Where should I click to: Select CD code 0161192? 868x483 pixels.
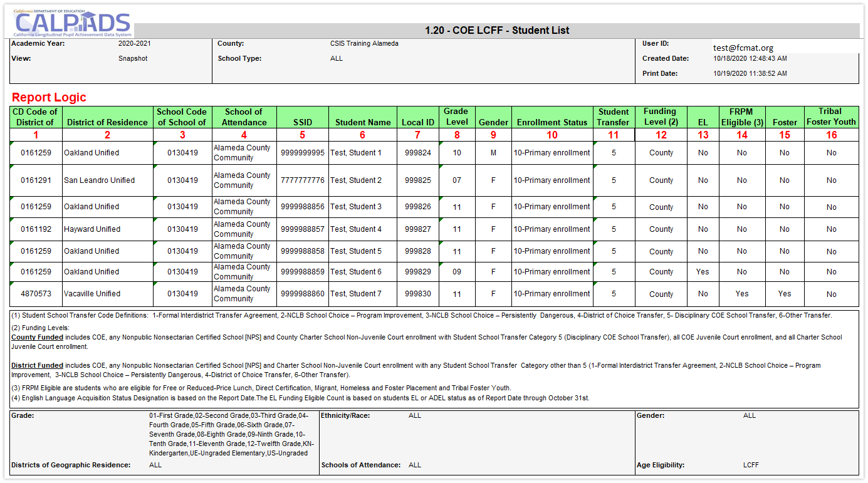(36, 229)
